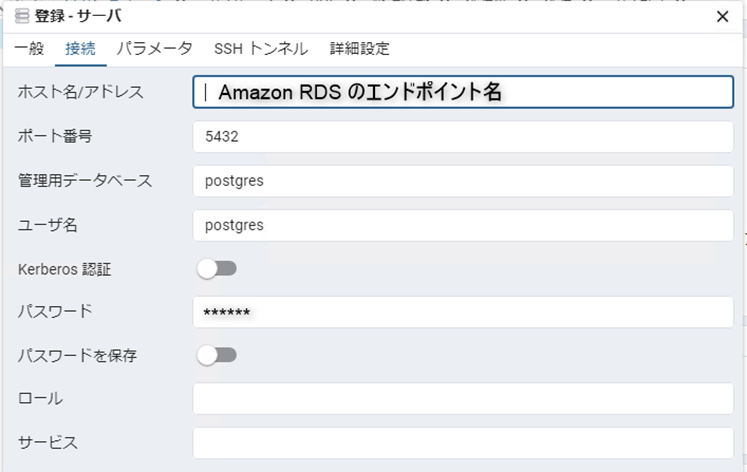Close the 登録 - サーバ dialog
Image resolution: width=747 pixels, height=472 pixels.
[x=722, y=17]
